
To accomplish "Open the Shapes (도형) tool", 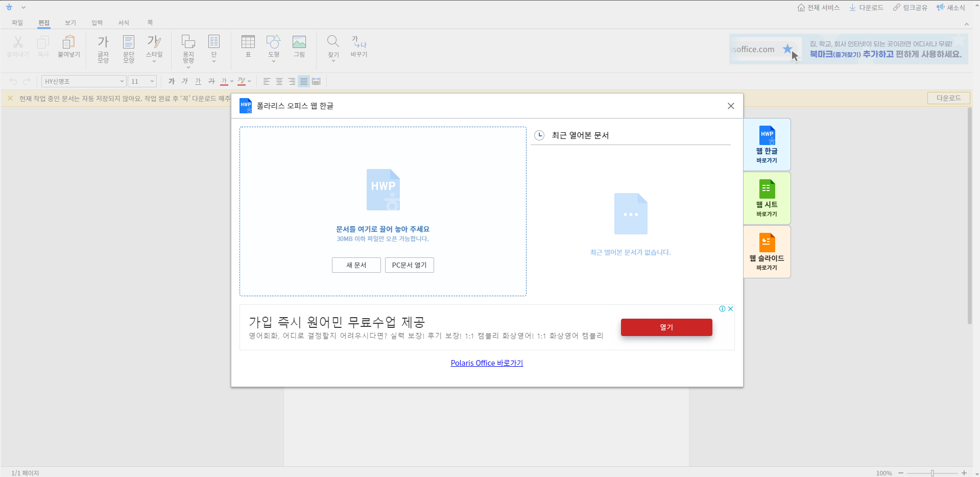I will [274, 49].
